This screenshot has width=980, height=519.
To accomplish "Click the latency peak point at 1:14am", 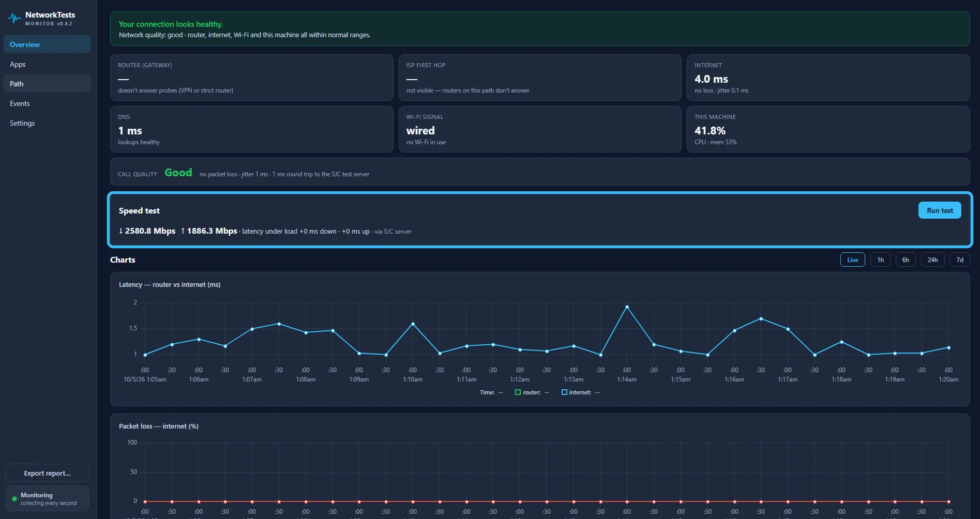I will (x=627, y=307).
